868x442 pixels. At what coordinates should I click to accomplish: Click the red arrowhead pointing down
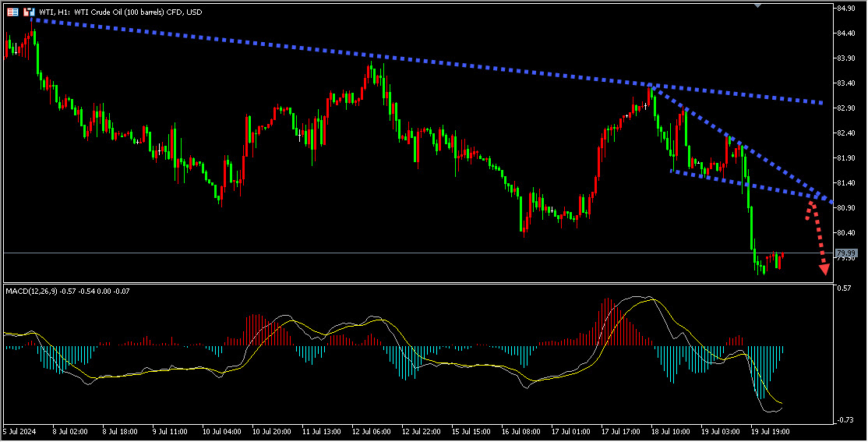click(x=824, y=269)
